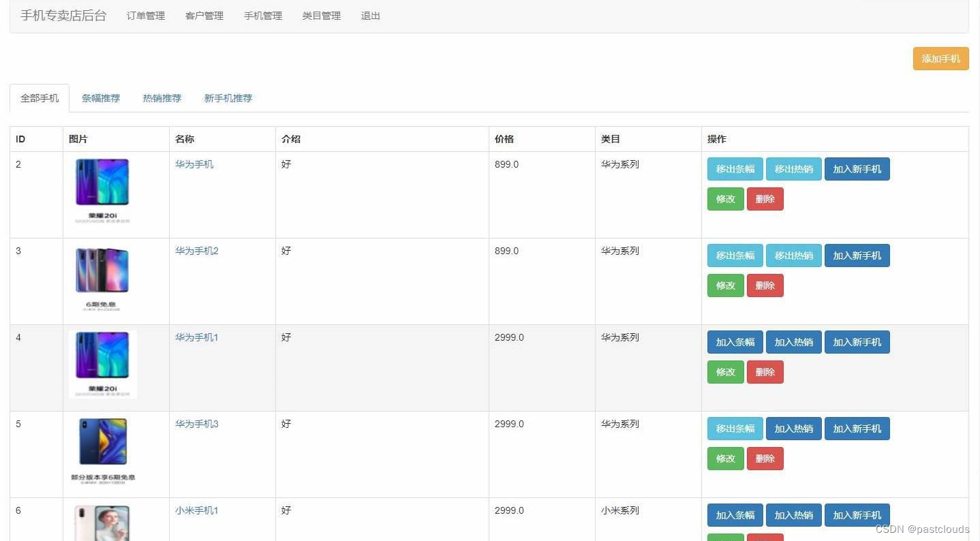Switch to the 条幅推荐 tab

pyautogui.click(x=100, y=97)
